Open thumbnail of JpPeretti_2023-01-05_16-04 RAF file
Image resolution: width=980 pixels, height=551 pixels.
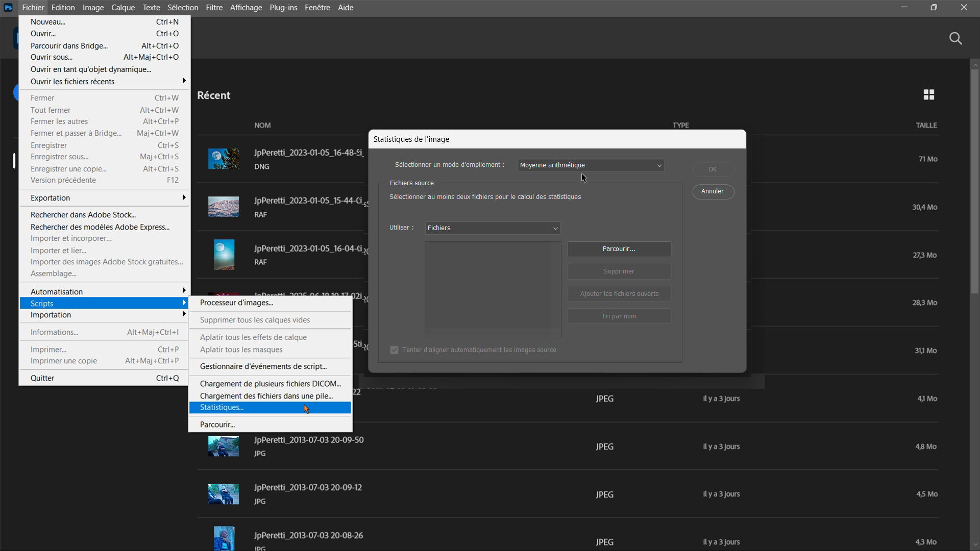click(x=224, y=255)
